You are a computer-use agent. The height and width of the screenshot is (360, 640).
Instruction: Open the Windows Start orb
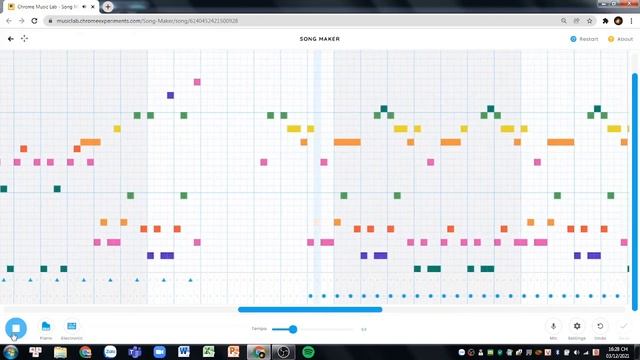[x=10, y=352]
